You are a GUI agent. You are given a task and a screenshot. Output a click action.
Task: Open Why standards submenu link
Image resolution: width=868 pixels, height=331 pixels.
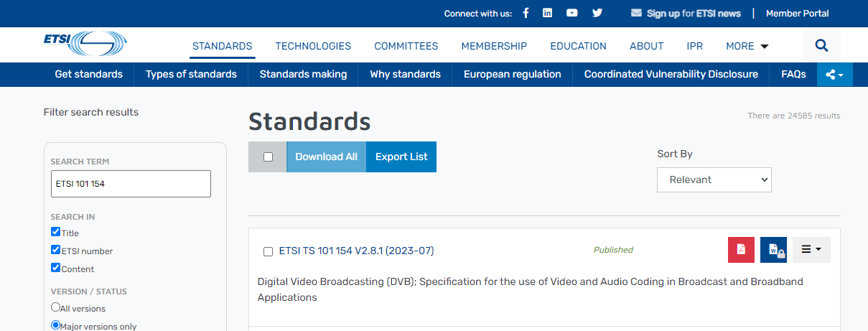(x=406, y=74)
